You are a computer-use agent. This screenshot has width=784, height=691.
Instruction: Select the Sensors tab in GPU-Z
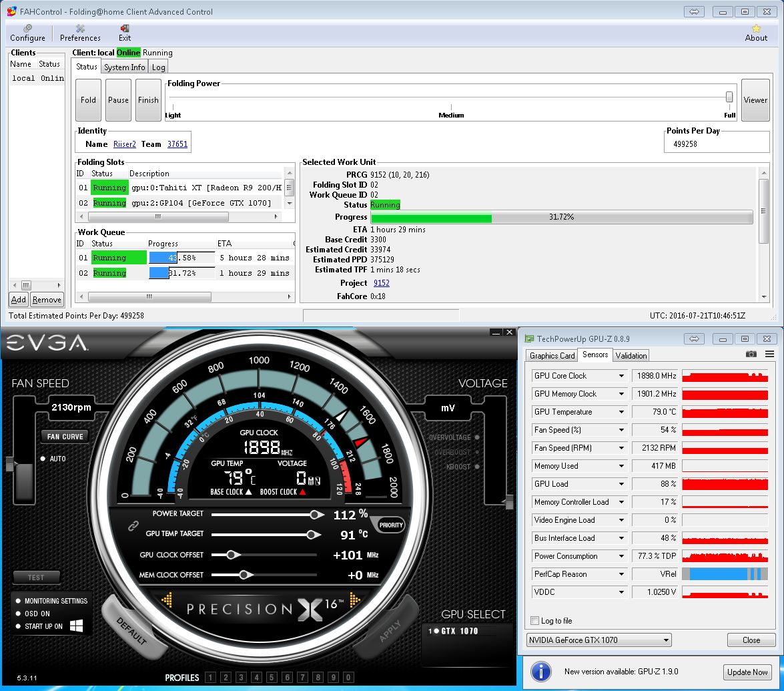(595, 355)
